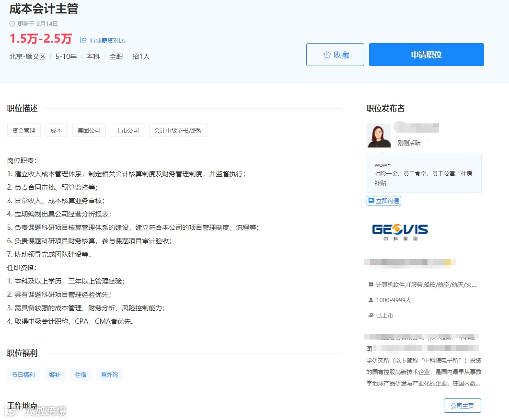The width and height of the screenshot is (509, 420).
Task: Click the 餐补 benefit tag
Action: 55,375
